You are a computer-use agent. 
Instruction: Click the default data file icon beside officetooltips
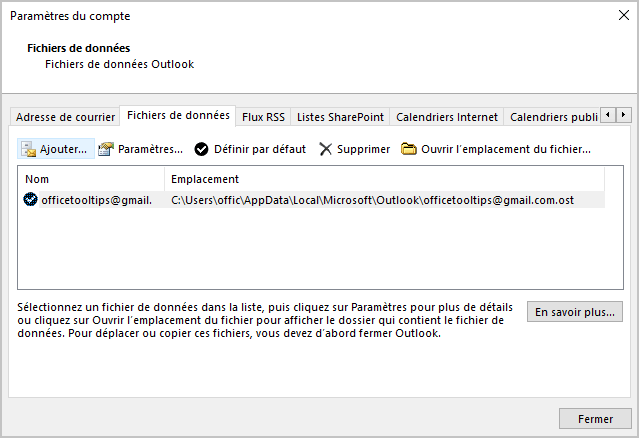tap(30, 200)
